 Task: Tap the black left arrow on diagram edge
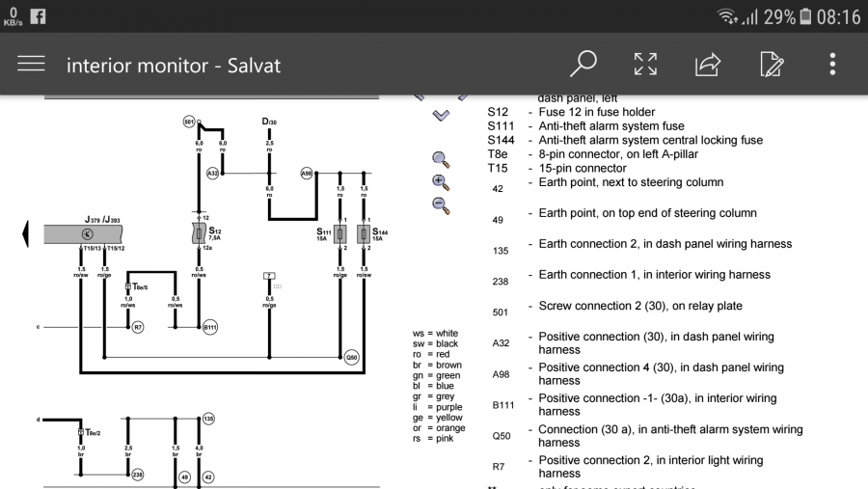[25, 232]
